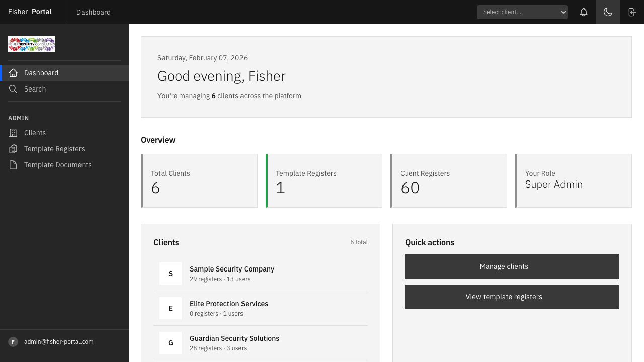
Task: Open notifications with the bell icon
Action: pyautogui.click(x=584, y=12)
